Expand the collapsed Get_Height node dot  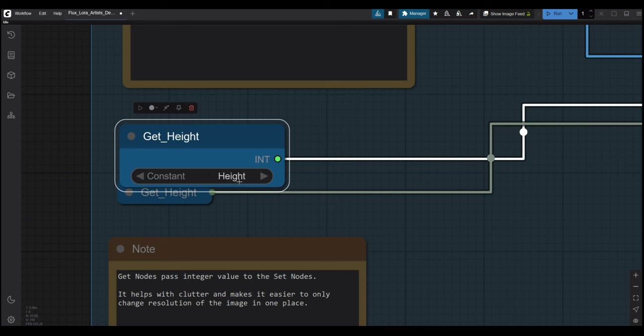point(129,193)
